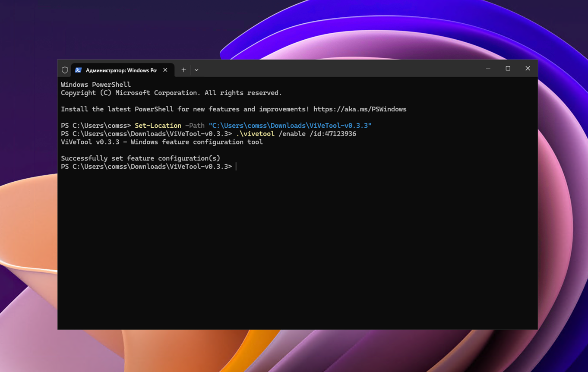Click the administrator shield icon in title bar
The width and height of the screenshot is (588, 372).
(65, 70)
